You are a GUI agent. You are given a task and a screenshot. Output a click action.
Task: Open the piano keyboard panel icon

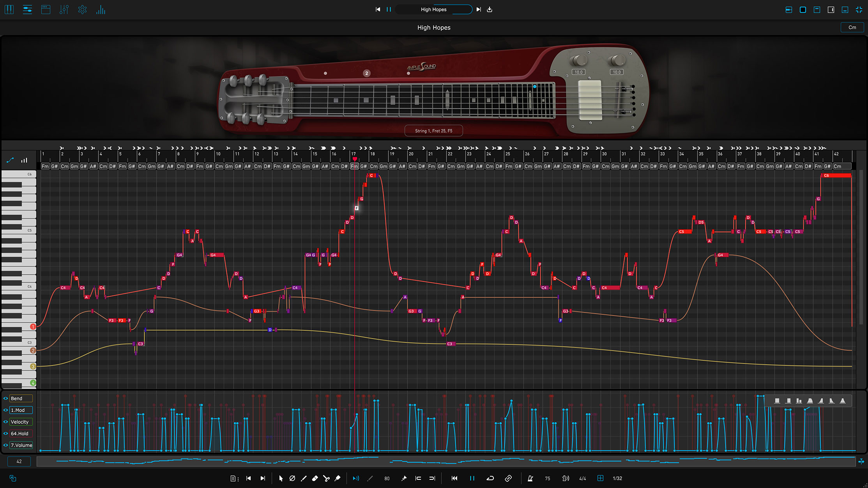pyautogui.click(x=9, y=10)
